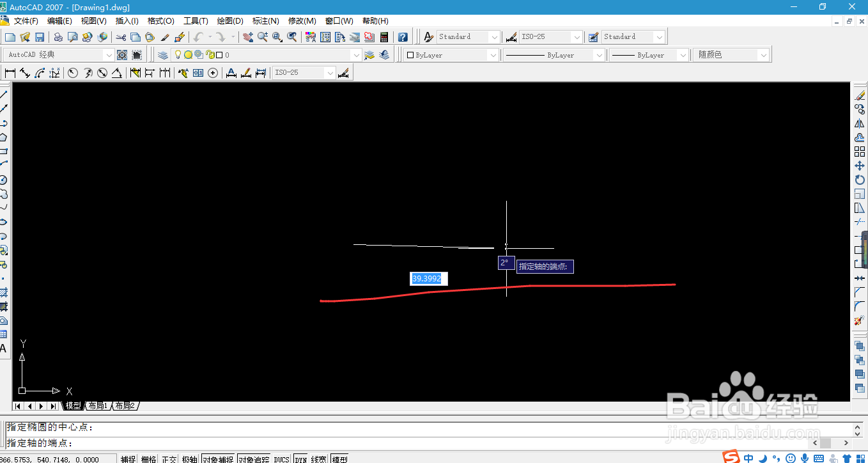Toggle 捕捉 snap mode in status bar

click(x=128, y=459)
